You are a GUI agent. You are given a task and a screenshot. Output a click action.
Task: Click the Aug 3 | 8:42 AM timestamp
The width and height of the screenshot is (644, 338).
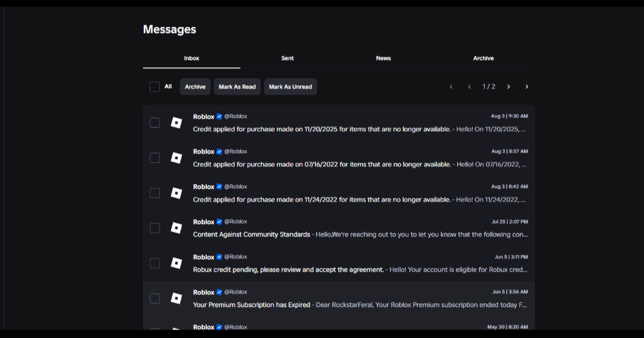(x=509, y=187)
